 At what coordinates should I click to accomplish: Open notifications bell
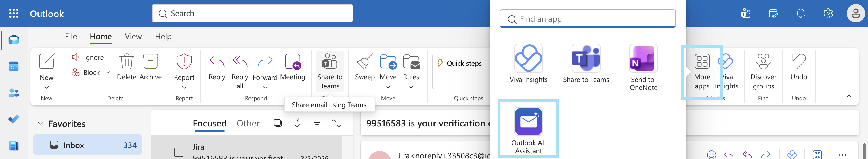pos(801,14)
